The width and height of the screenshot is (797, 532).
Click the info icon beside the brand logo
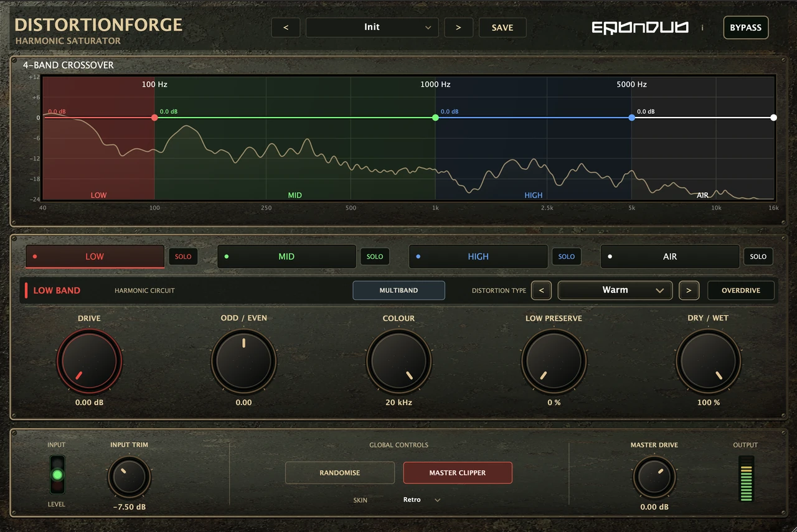702,28
